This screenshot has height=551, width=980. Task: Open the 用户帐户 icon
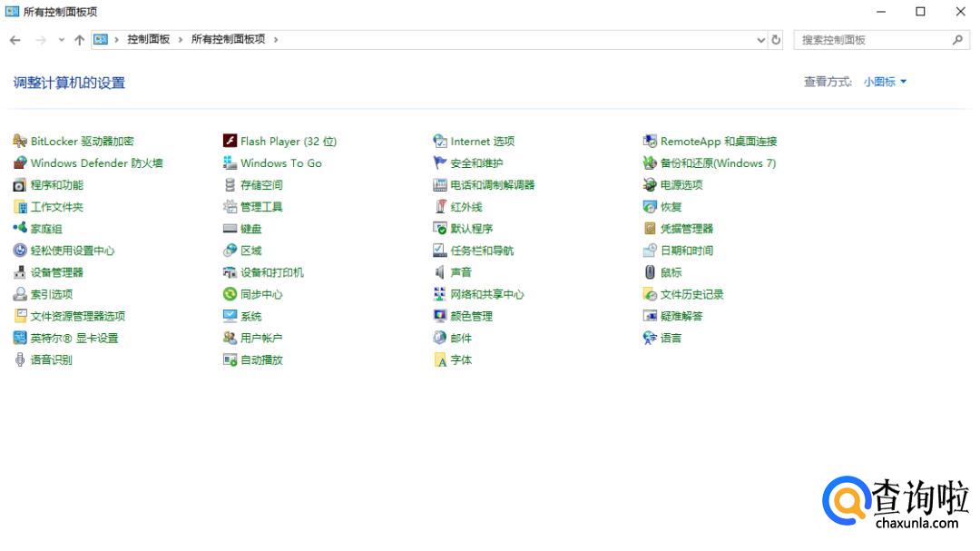[x=230, y=339]
